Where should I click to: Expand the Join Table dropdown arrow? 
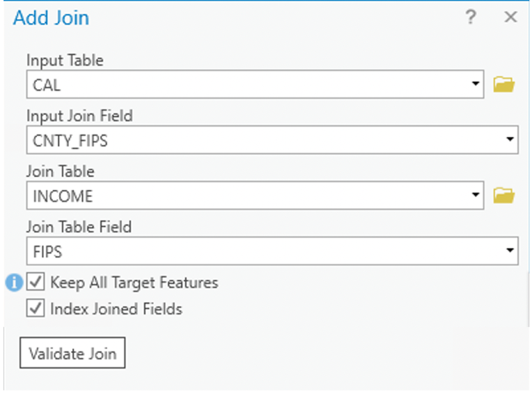tap(476, 195)
